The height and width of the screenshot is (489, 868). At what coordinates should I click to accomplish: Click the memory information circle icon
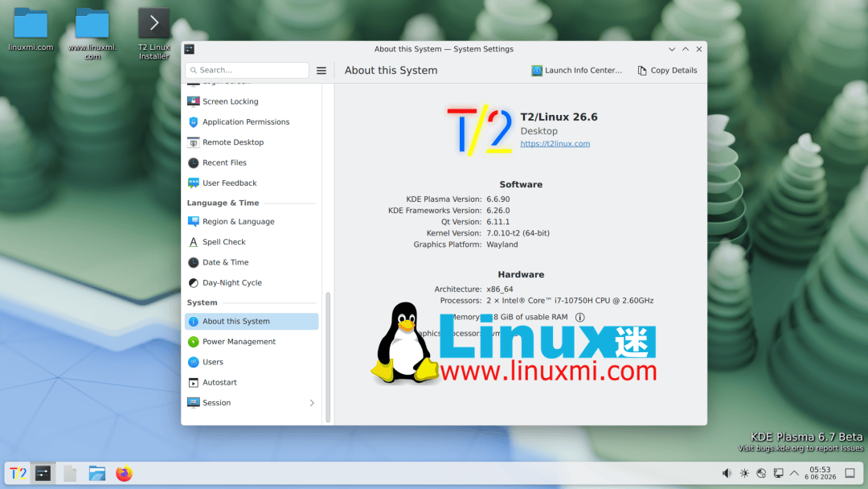click(x=579, y=318)
